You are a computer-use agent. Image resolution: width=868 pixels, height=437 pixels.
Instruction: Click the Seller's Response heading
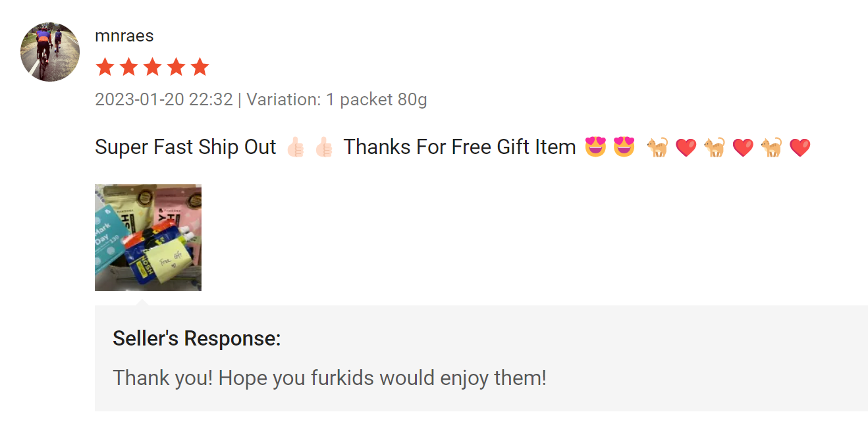coord(197,338)
